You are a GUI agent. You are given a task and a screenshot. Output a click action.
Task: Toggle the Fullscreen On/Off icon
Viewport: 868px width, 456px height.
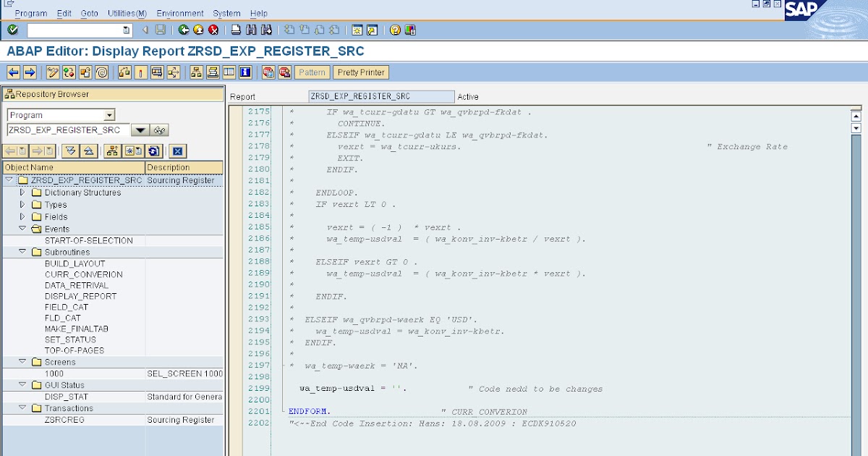click(x=229, y=72)
